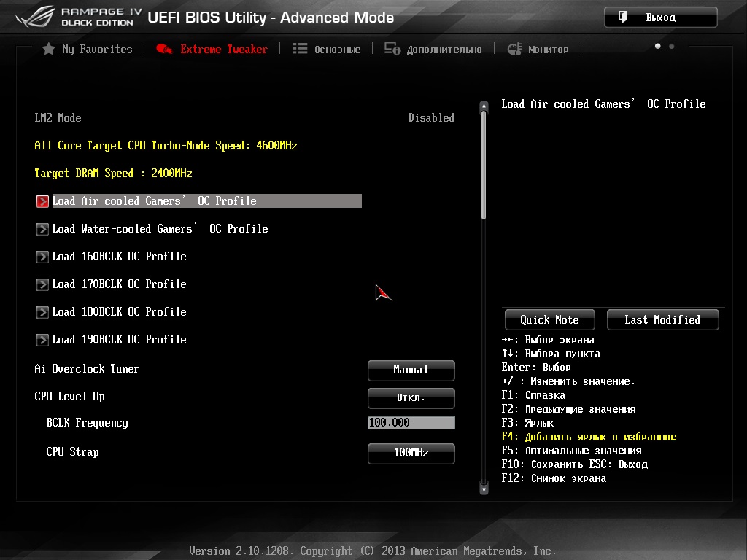
Task: Click arrow icon beside Load 170BCLK profile
Action: [42, 284]
